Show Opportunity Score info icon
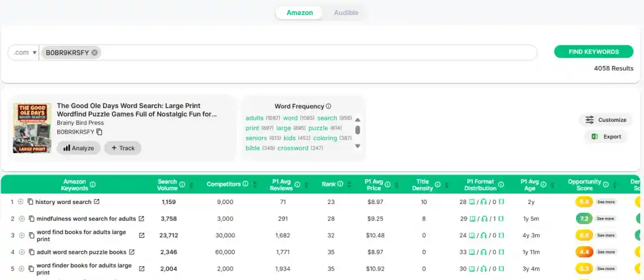 pos(606,185)
